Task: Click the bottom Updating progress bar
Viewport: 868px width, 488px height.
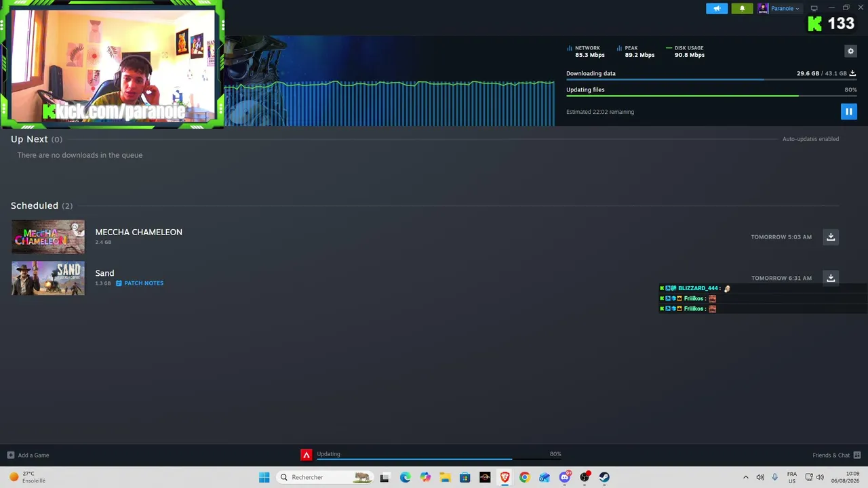Action: (439, 460)
